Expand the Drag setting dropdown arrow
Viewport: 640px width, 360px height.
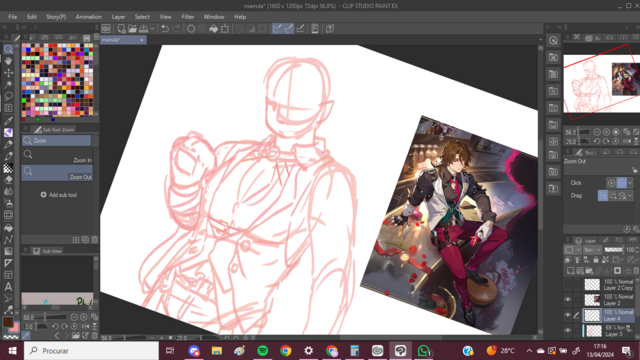click(630, 196)
